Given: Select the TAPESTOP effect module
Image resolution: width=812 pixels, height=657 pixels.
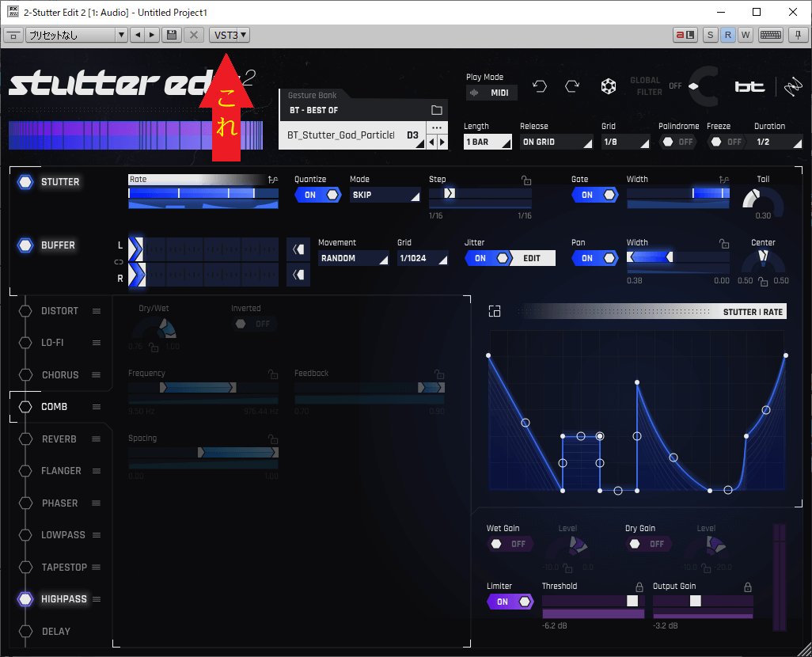Looking at the screenshot, I should coord(64,567).
